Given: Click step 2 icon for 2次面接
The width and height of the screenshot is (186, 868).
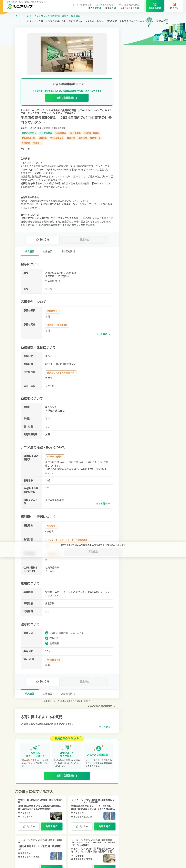Looking at the screenshot, I should (x=47, y=638).
